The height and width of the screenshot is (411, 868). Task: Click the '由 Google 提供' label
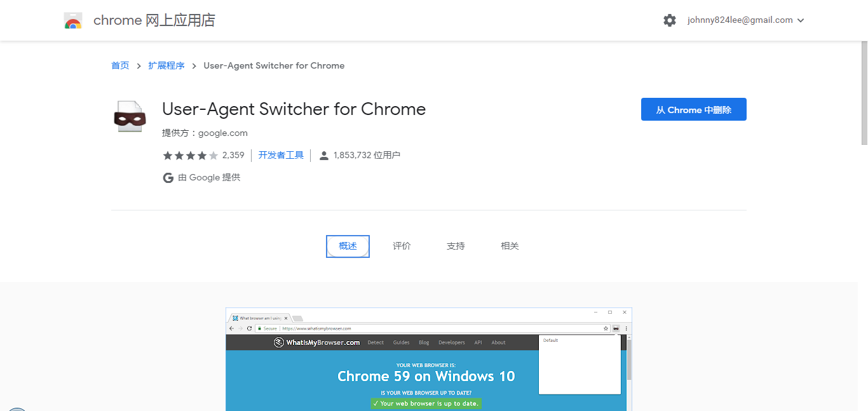tap(209, 178)
